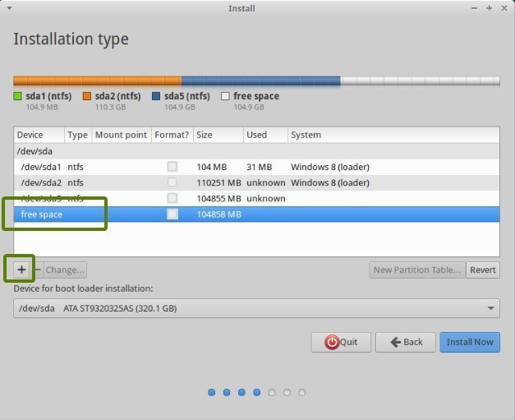Image resolution: width=515 pixels, height=420 pixels.
Task: Click New Partition Table... button
Action: [x=417, y=270]
